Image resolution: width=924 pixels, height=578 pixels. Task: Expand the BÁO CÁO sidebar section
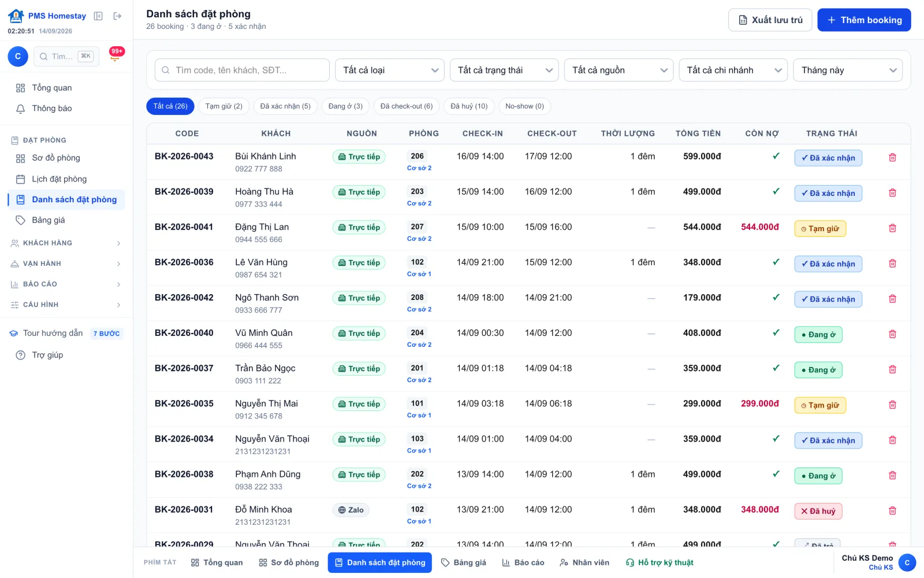point(66,284)
